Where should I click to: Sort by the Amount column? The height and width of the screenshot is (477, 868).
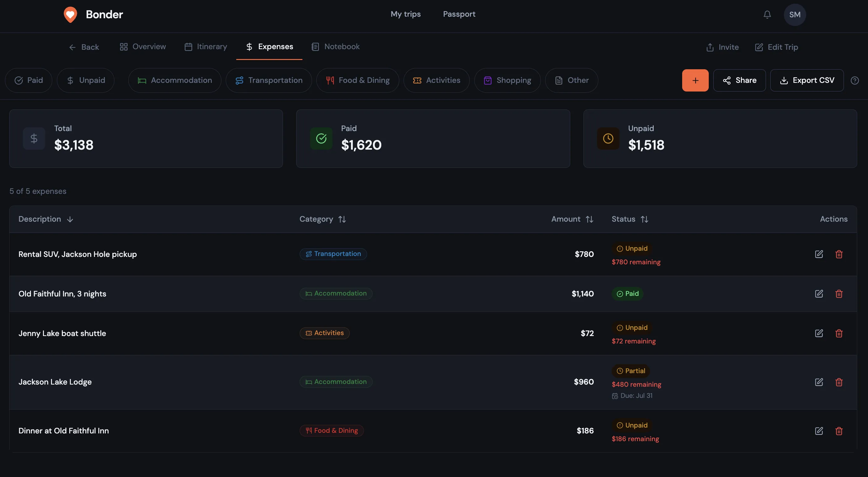click(572, 219)
